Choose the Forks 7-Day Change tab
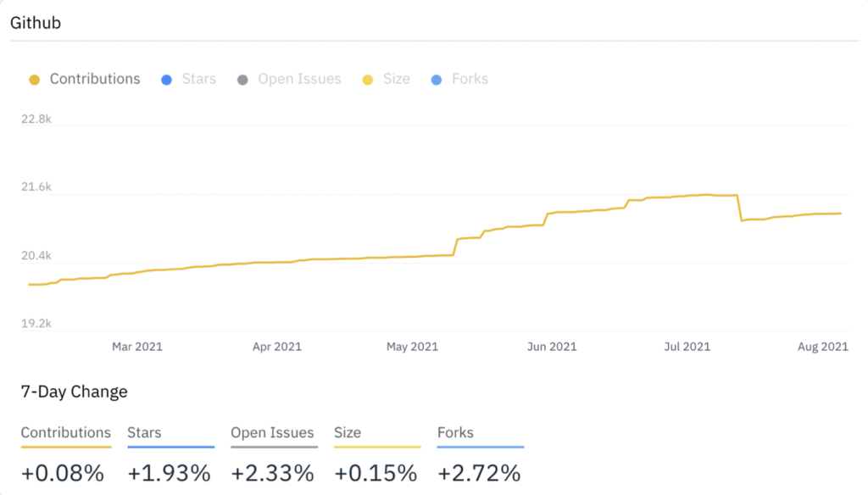This screenshot has width=868, height=495. pyautogui.click(x=455, y=432)
